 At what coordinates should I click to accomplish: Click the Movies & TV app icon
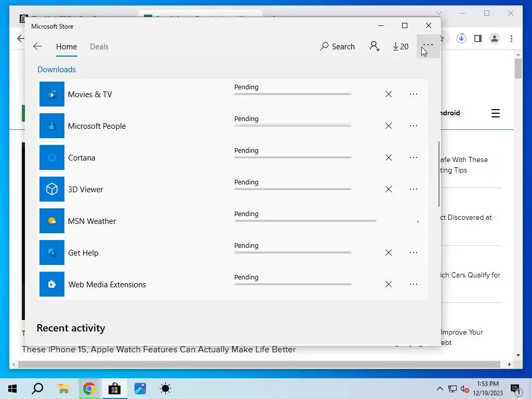point(52,94)
